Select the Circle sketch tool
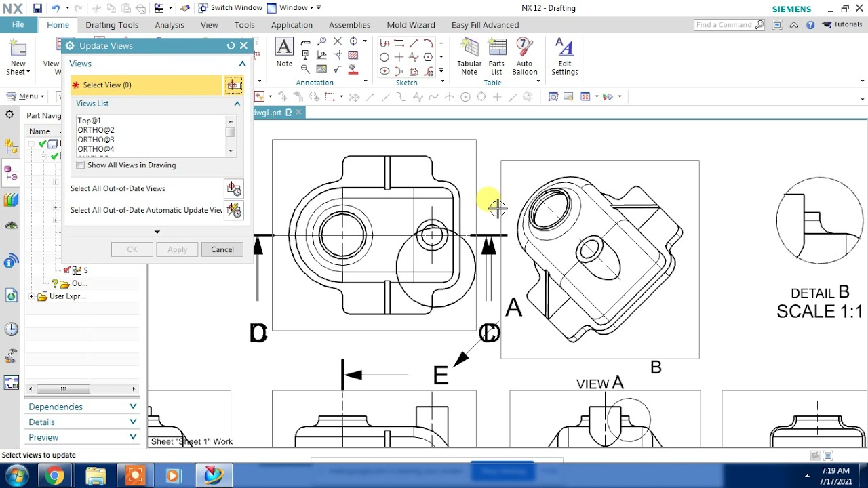Viewport: 868px width, 488px height. 384,57
